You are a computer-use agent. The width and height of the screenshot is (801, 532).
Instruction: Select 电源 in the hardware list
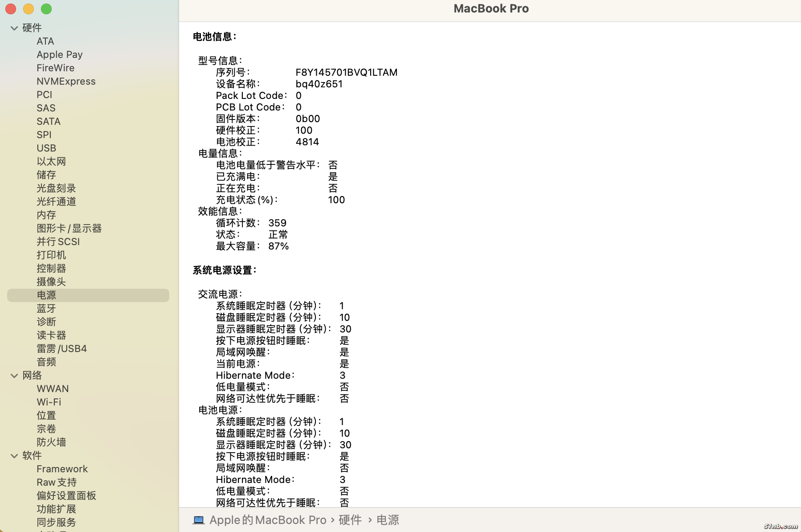[x=46, y=295]
